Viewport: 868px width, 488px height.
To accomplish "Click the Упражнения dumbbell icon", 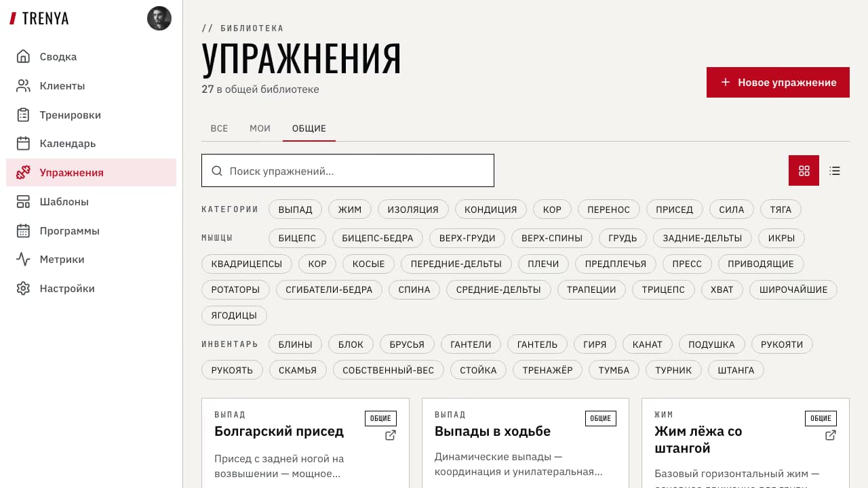I will [23, 173].
